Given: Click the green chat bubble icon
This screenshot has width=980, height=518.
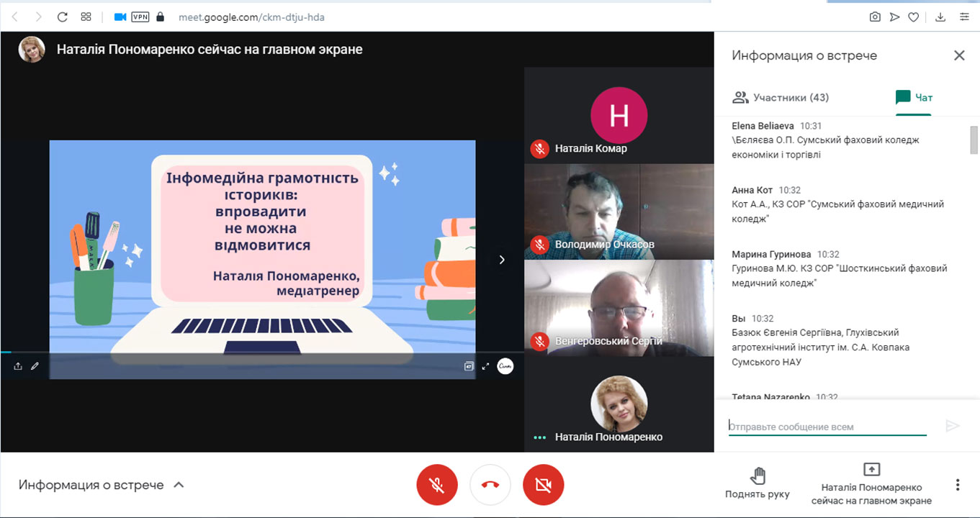Looking at the screenshot, I should [x=903, y=97].
